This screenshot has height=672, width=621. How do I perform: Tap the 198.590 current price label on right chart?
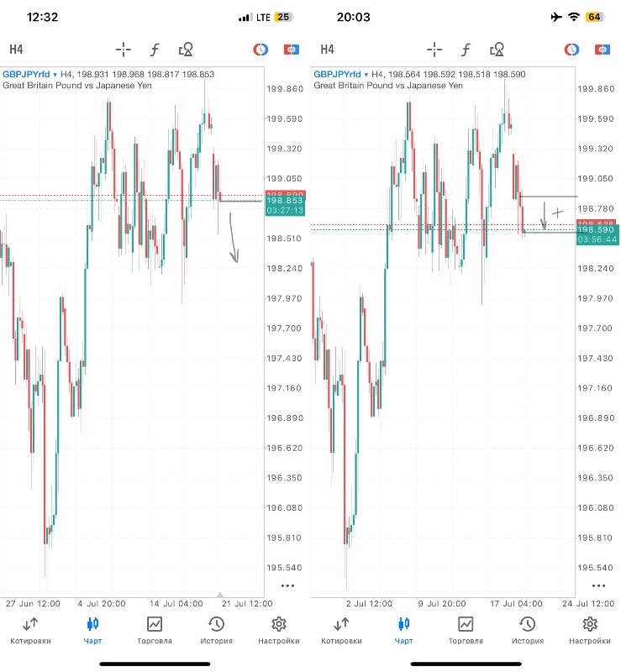click(597, 229)
